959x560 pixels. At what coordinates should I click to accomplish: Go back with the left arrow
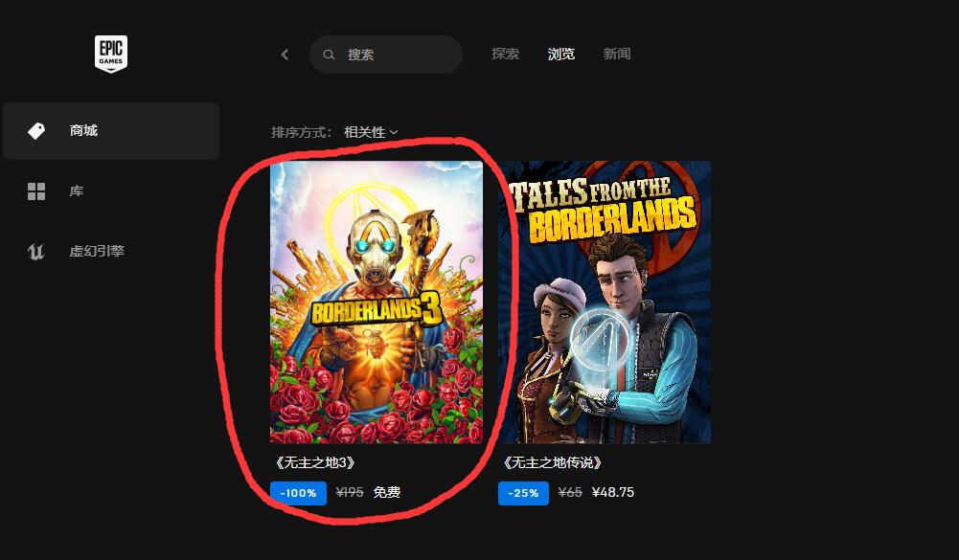pos(285,55)
